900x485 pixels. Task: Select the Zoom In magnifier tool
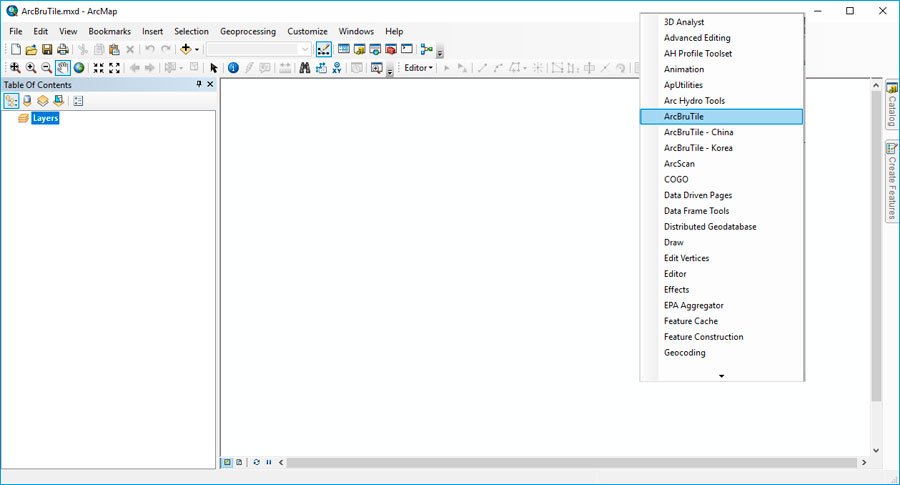(x=31, y=68)
